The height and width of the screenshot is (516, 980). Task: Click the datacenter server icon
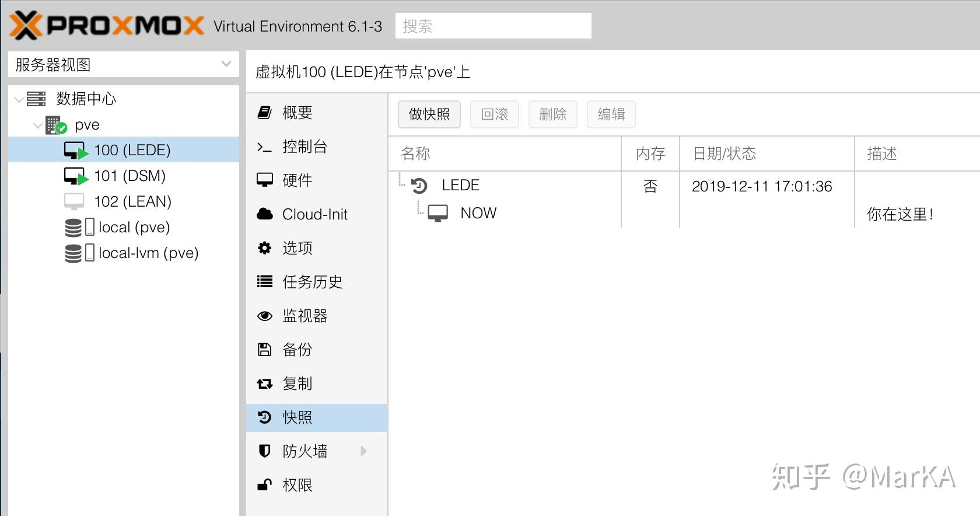coord(36,99)
